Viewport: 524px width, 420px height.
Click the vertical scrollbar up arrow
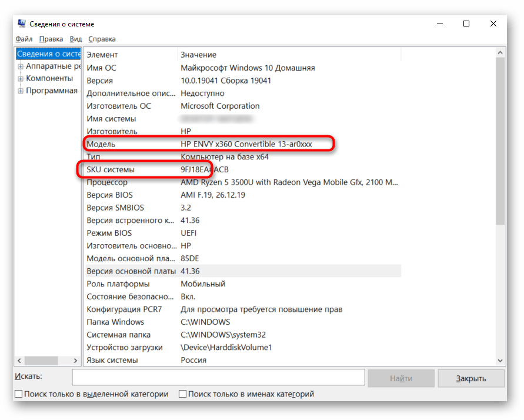(x=500, y=53)
